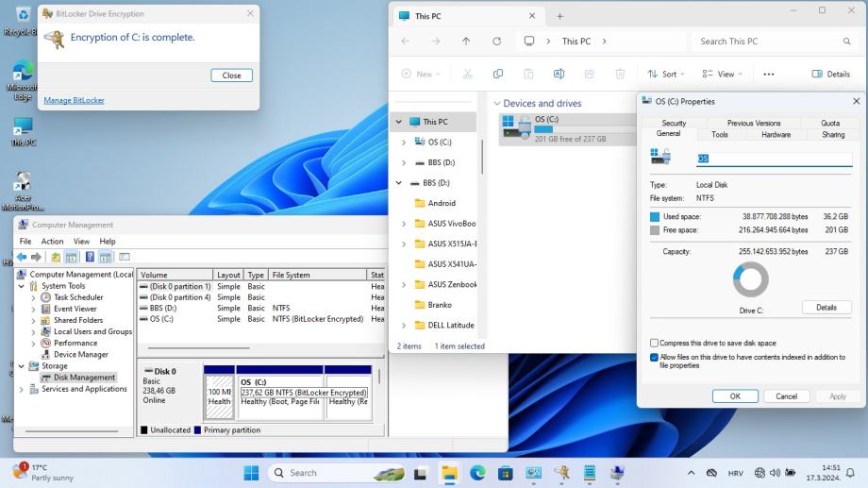The image size is (868, 488).
Task: Switch to the Security tab in Properties
Action: pos(674,123)
